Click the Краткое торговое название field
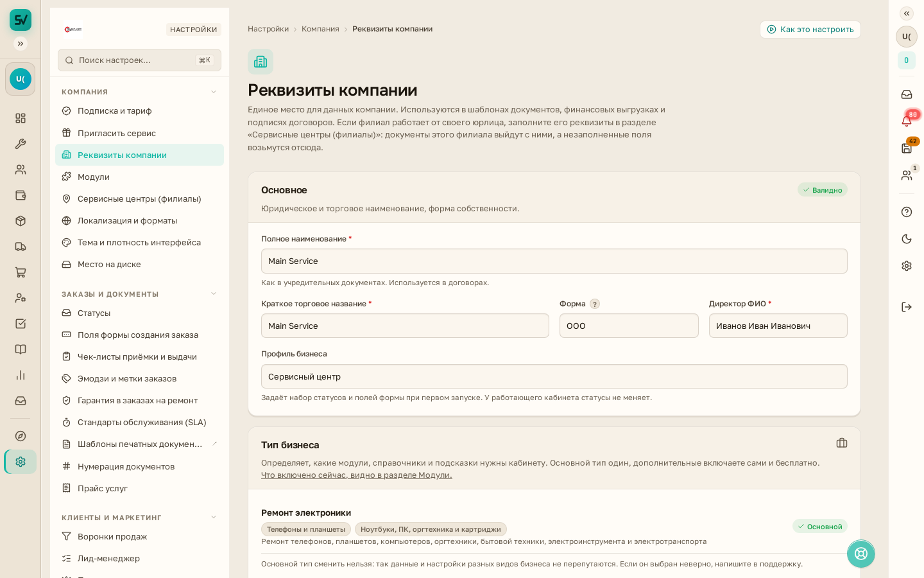The height and width of the screenshot is (578, 924). tap(405, 326)
